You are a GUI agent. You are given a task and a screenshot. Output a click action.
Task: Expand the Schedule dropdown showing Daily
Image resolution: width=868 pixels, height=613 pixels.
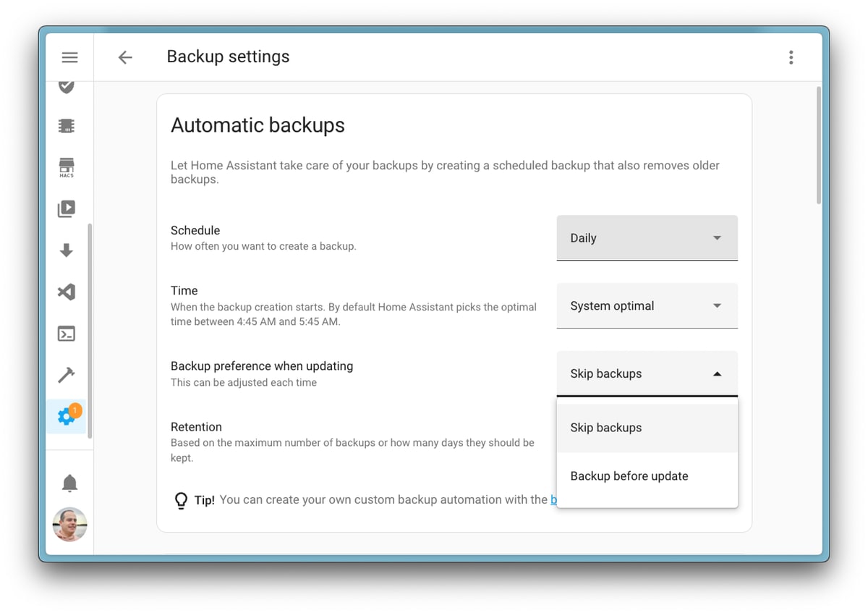tap(647, 238)
